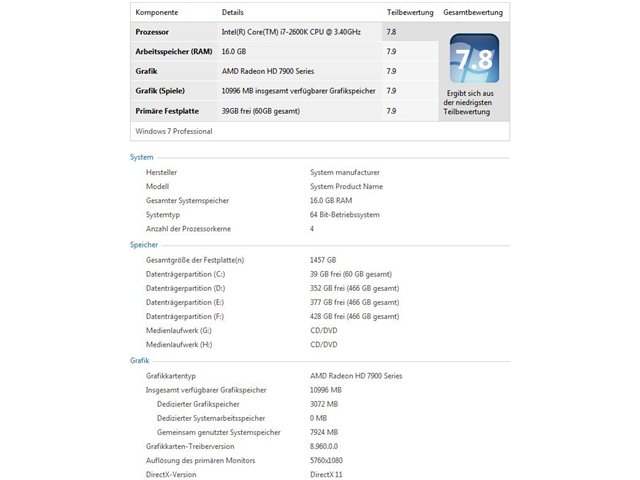Click the Grafik component row

tap(284, 71)
